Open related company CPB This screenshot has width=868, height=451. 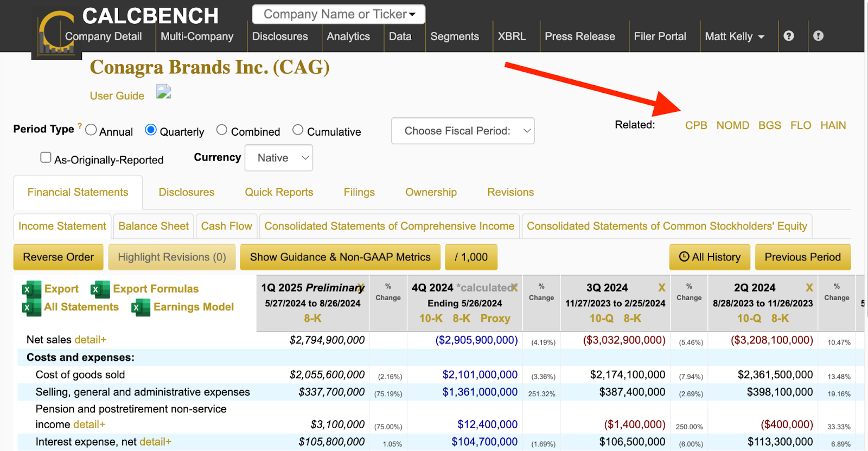(x=696, y=125)
